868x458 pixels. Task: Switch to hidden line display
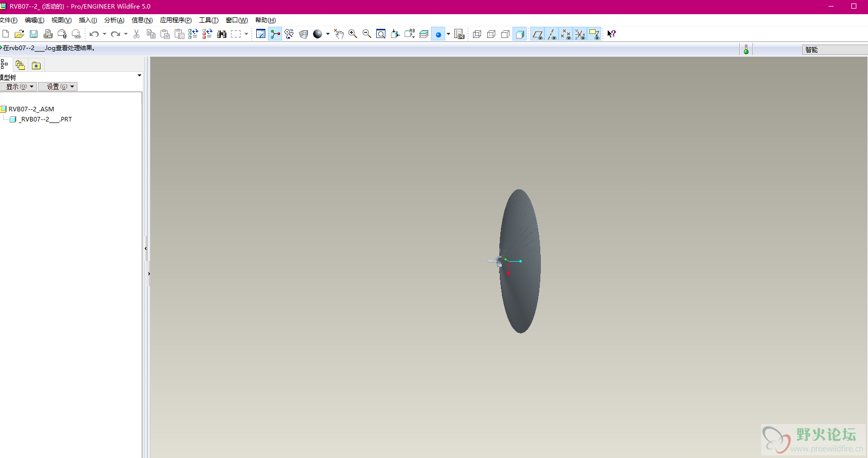[x=491, y=34]
